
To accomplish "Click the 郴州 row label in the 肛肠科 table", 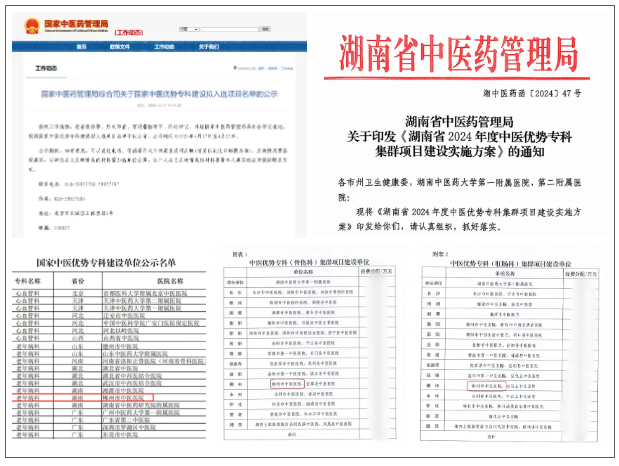I will pos(433,385).
